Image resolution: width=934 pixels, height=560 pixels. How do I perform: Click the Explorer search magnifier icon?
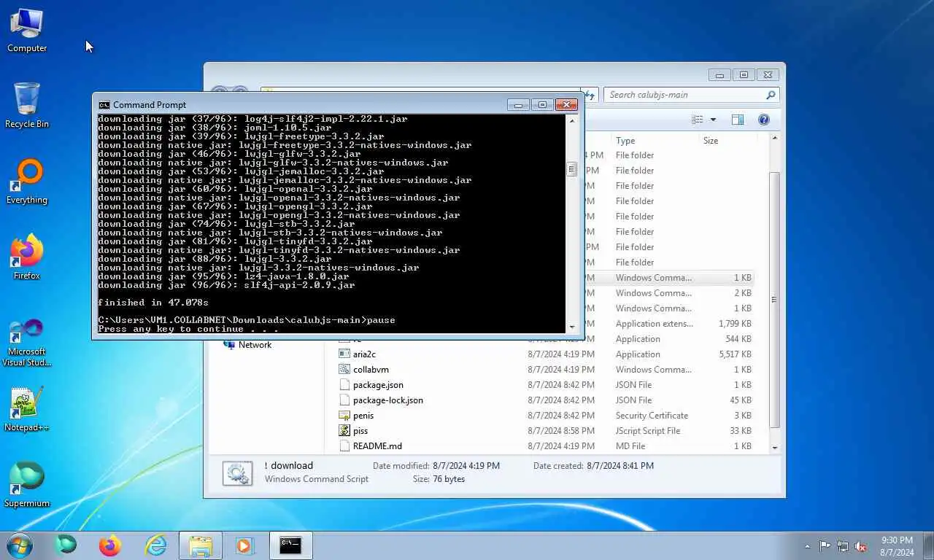(771, 95)
